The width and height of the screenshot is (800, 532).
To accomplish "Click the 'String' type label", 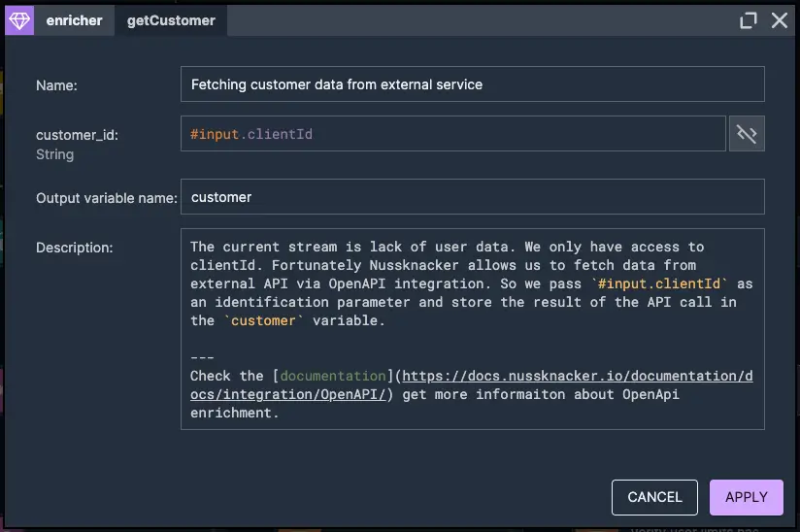I will (54, 154).
